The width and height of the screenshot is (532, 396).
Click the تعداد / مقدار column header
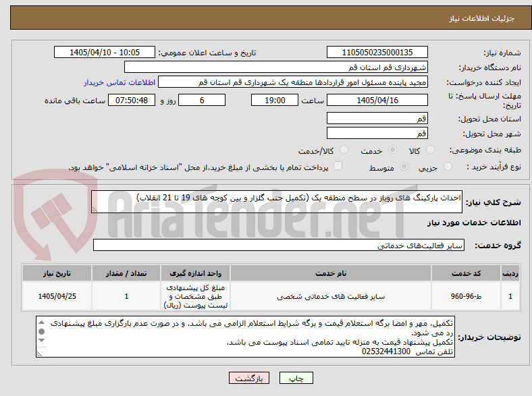(x=126, y=273)
